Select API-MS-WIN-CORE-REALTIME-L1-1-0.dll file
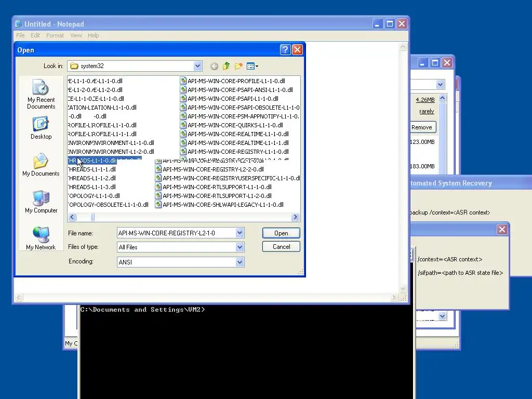 click(x=234, y=134)
